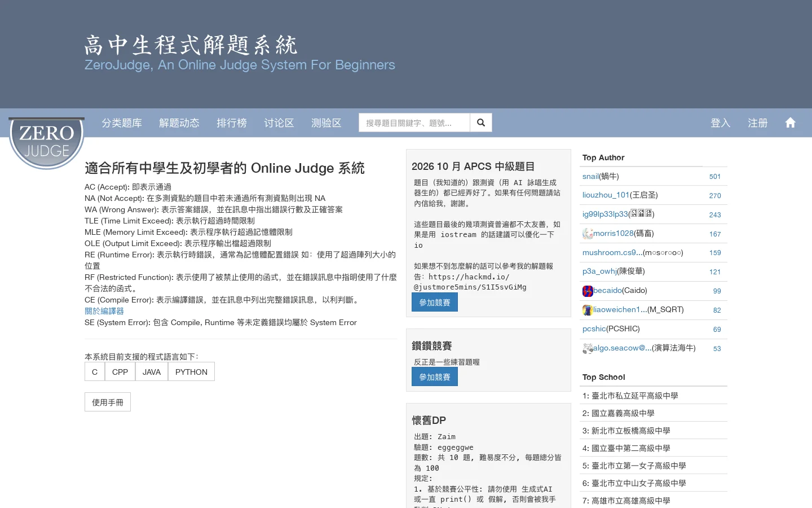Click the 2026 10 月 APCS 中級題目 heading

pos(473,167)
